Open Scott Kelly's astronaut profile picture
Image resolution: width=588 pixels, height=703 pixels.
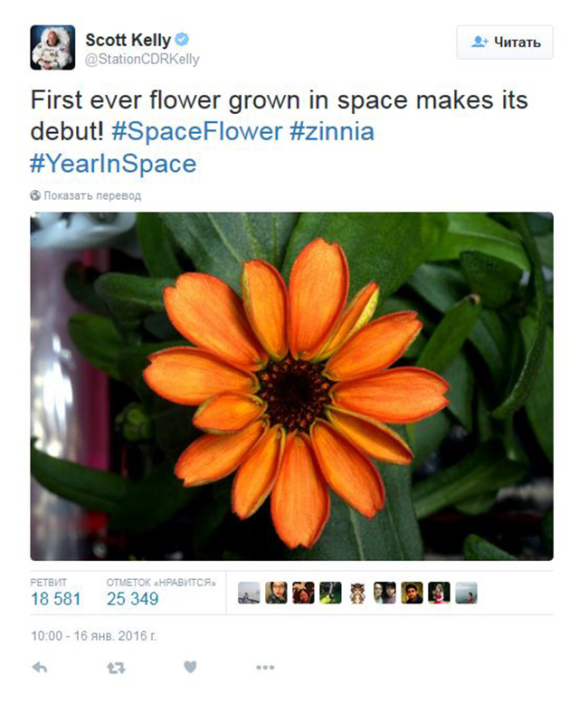[x=52, y=47]
